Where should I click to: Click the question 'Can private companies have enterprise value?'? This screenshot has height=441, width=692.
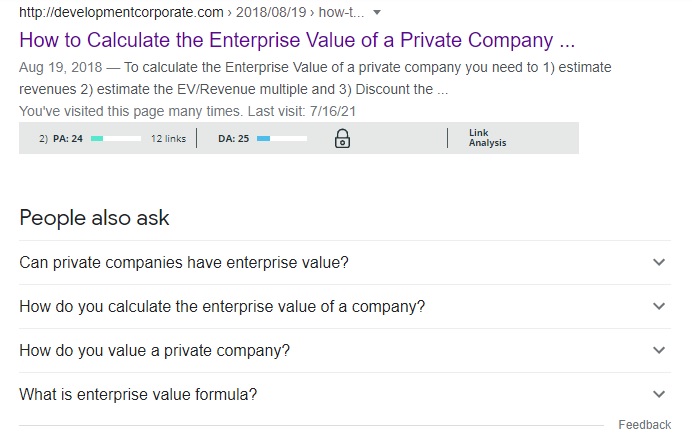pos(184,263)
